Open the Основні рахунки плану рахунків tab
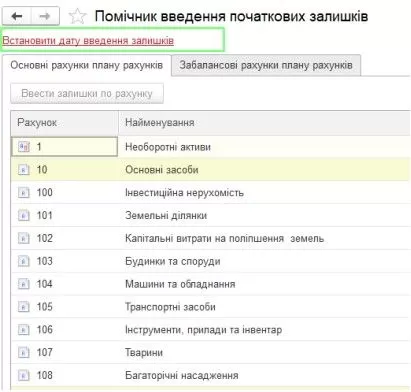This screenshot has width=411, height=392. (x=87, y=65)
